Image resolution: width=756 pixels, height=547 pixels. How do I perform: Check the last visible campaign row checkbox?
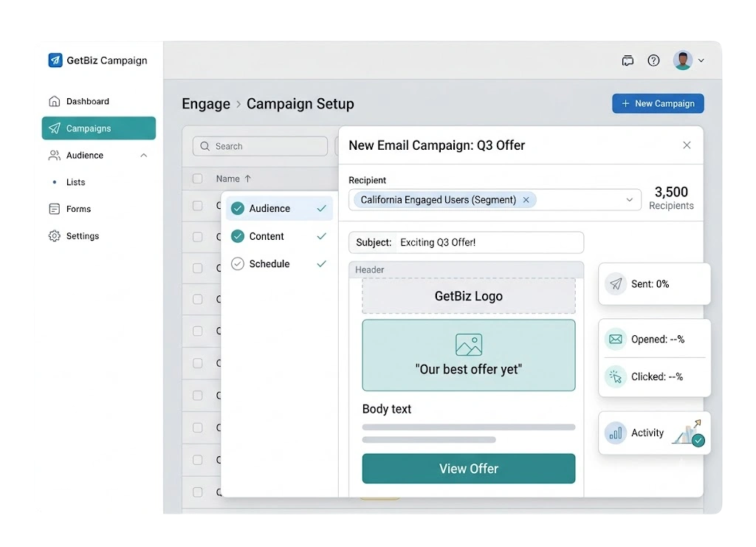click(198, 492)
